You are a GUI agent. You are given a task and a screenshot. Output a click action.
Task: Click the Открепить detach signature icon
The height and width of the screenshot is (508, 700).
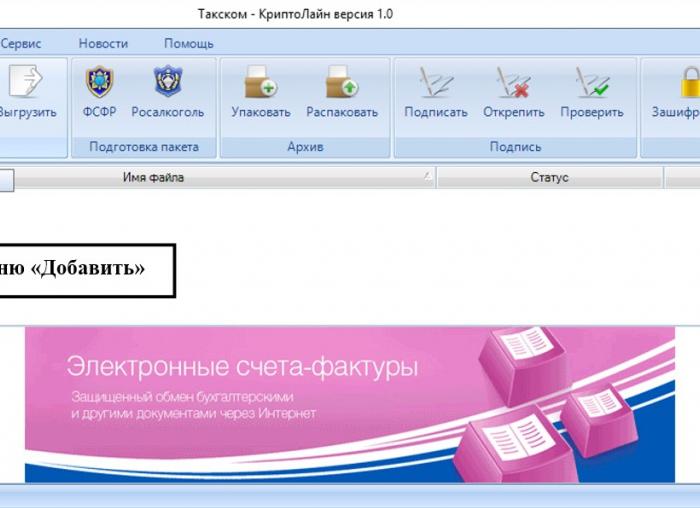point(513,82)
